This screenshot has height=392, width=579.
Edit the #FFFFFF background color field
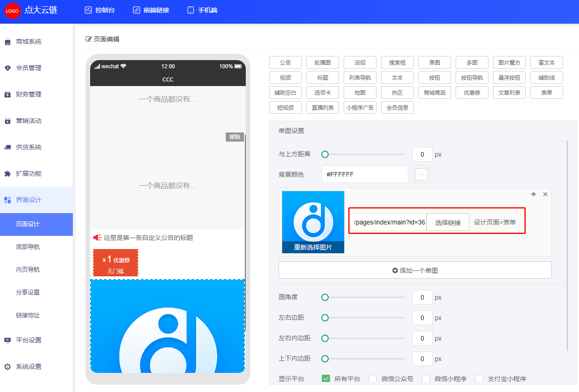[x=365, y=174]
